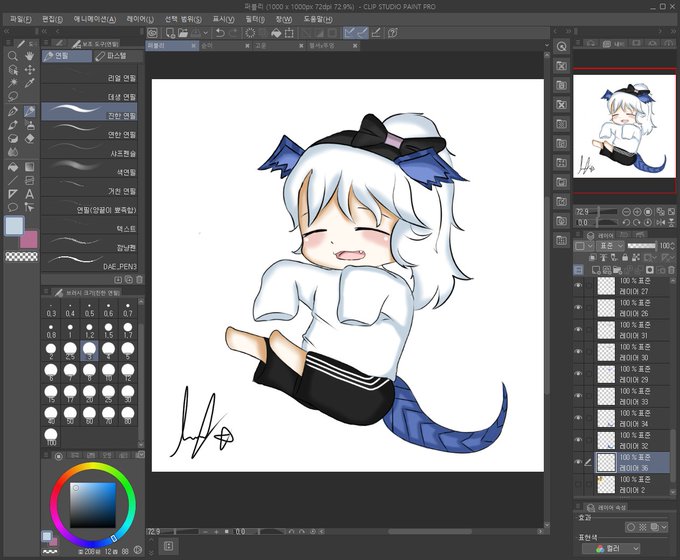
Task: Choose brush size 100 preset
Action: coord(51,437)
